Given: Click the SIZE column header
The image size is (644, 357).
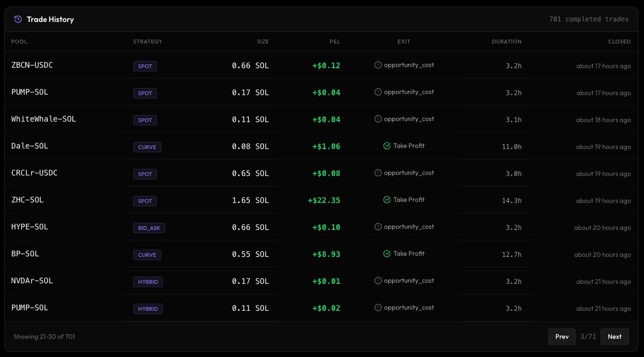Looking at the screenshot, I should pos(263,41).
